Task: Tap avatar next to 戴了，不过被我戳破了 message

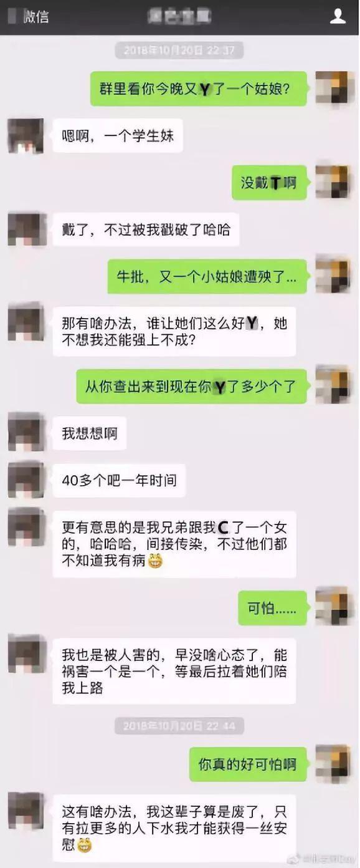Action: [26, 229]
